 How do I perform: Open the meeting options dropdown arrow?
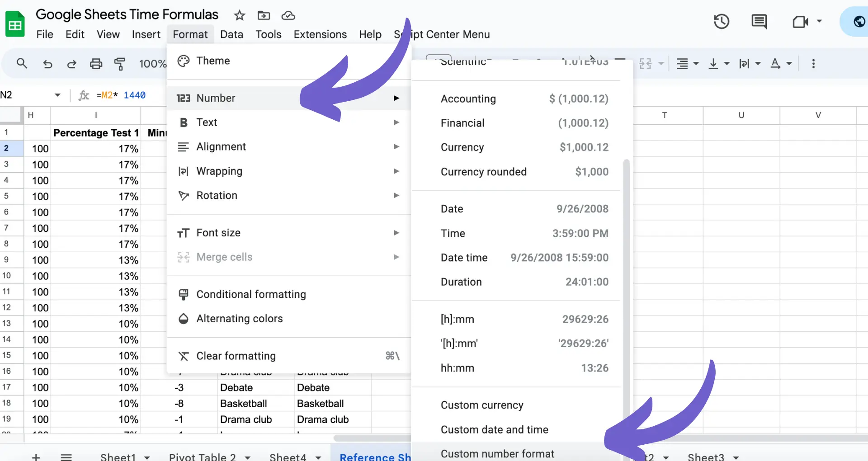click(x=819, y=21)
